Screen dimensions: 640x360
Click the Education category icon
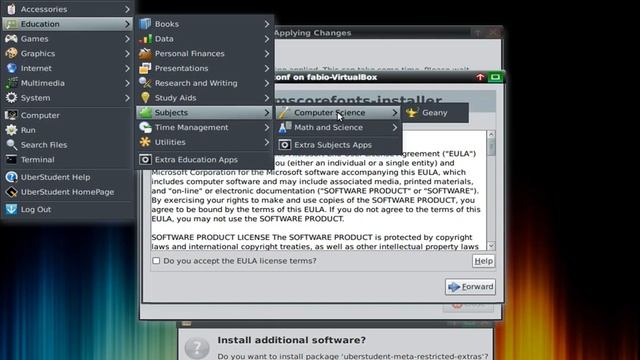[x=11, y=24]
